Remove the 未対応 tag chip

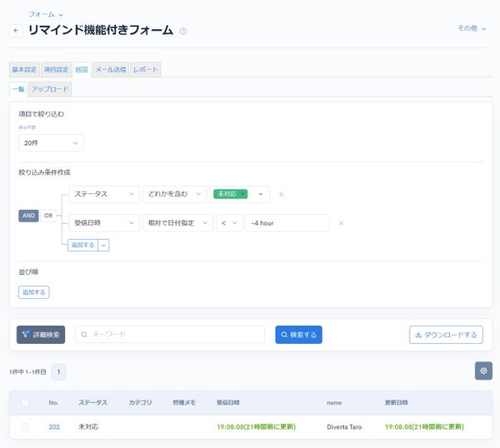click(x=243, y=194)
